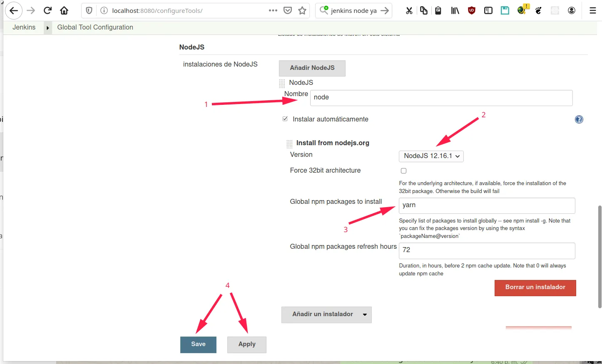Click the drag handle for Install from nodejs.org
Image resolution: width=602 pixels, height=364 pixels.
click(289, 144)
